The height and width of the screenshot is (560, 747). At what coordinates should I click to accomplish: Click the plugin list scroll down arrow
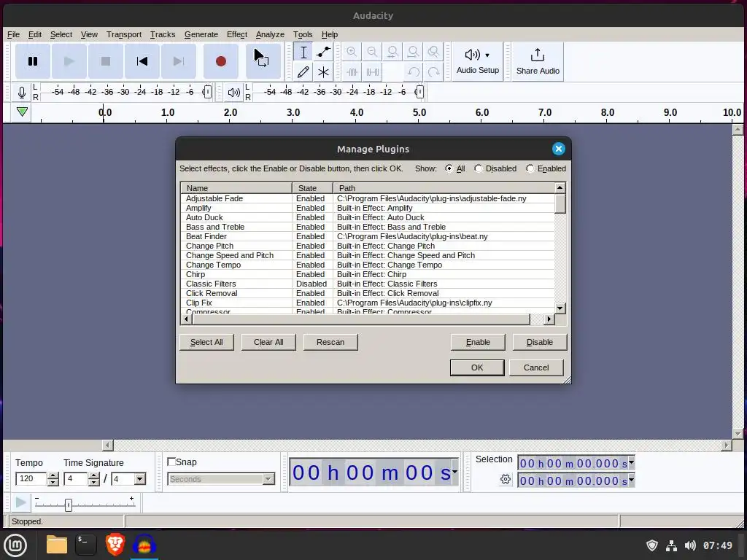(560, 308)
